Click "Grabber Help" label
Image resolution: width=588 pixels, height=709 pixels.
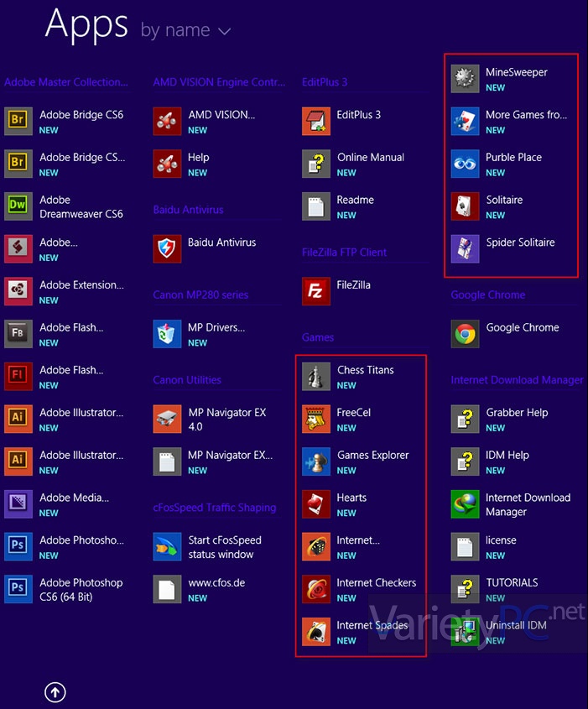click(x=517, y=412)
